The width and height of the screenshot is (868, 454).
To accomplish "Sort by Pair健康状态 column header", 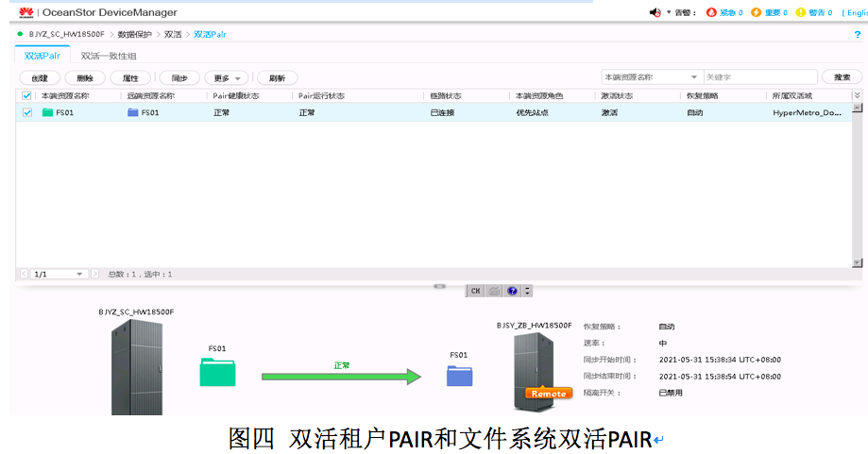I will click(236, 95).
